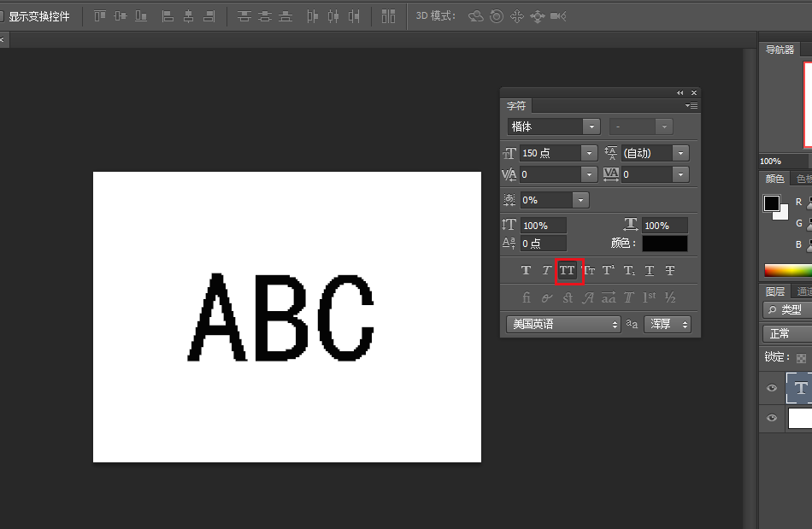
Task: Toggle subscript text style
Action: pyautogui.click(x=629, y=270)
